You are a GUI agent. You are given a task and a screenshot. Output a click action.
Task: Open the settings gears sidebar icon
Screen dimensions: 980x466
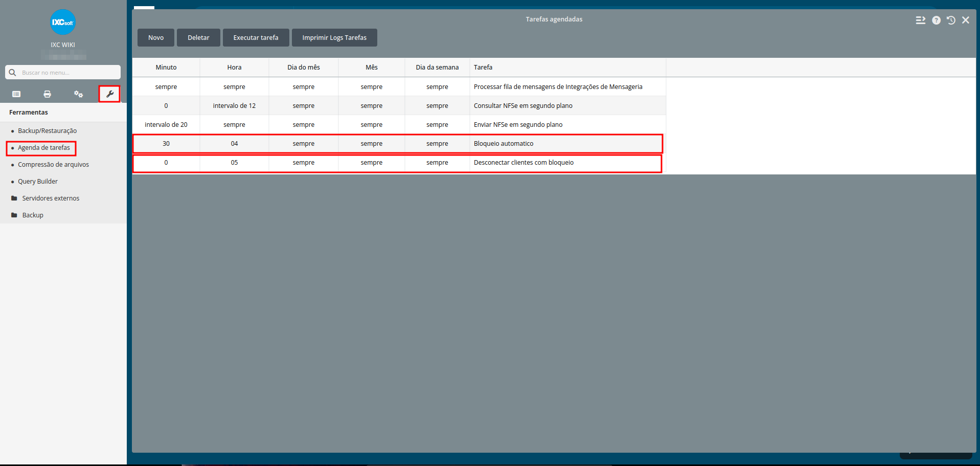tap(78, 94)
